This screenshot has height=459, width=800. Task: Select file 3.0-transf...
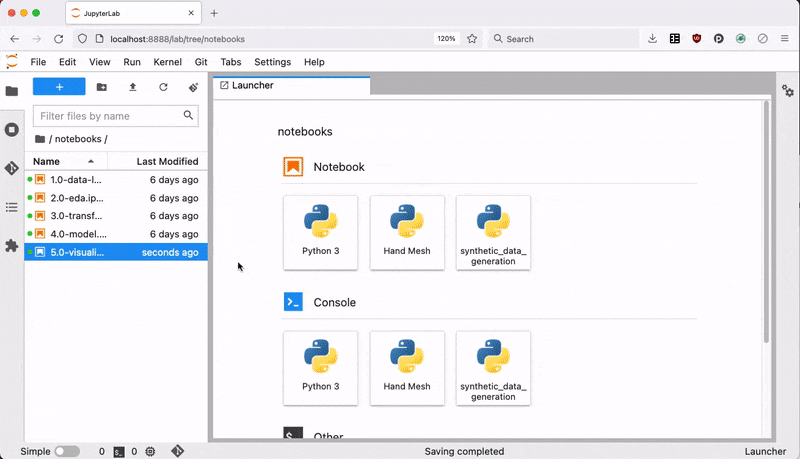coord(116,216)
